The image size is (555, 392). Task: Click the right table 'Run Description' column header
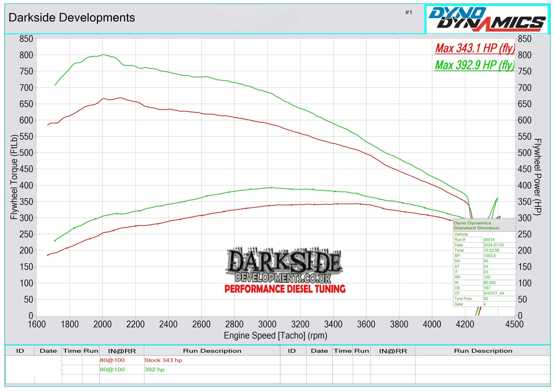[483, 351]
